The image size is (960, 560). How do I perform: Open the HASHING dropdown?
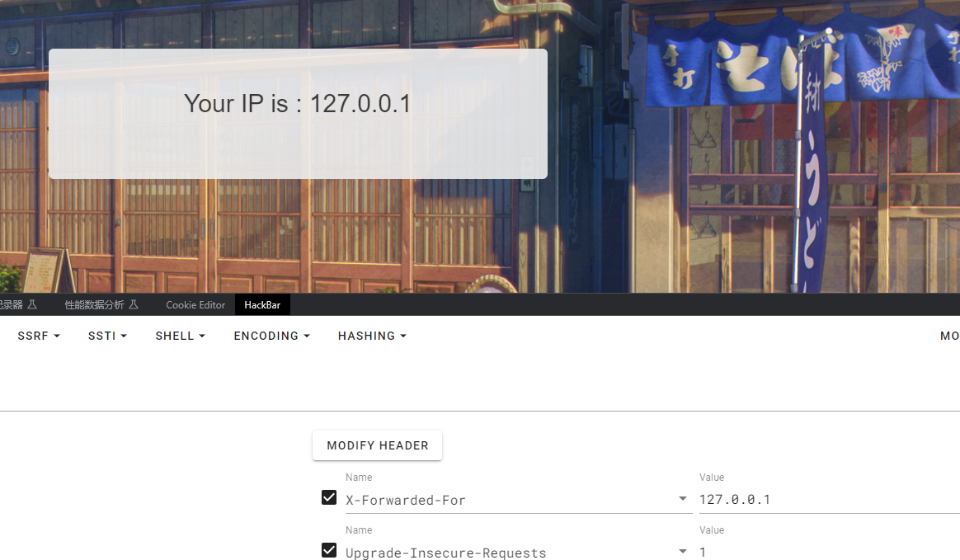point(372,336)
